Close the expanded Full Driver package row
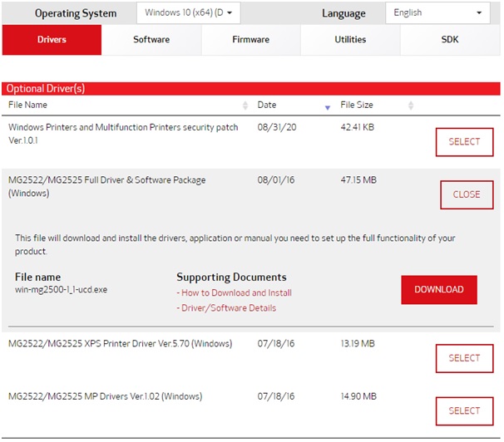 tap(467, 194)
